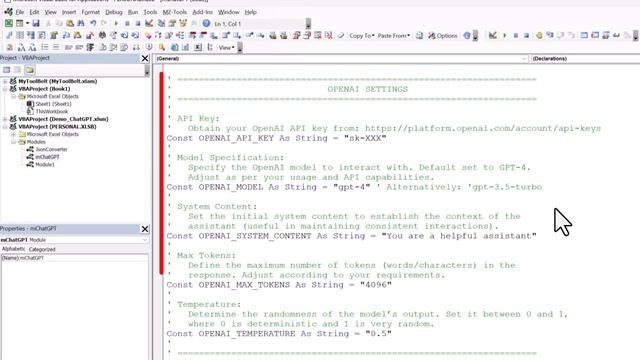The height and width of the screenshot is (360, 640).
Task: Click the "You are a helpful assistant" string
Action: [459, 236]
